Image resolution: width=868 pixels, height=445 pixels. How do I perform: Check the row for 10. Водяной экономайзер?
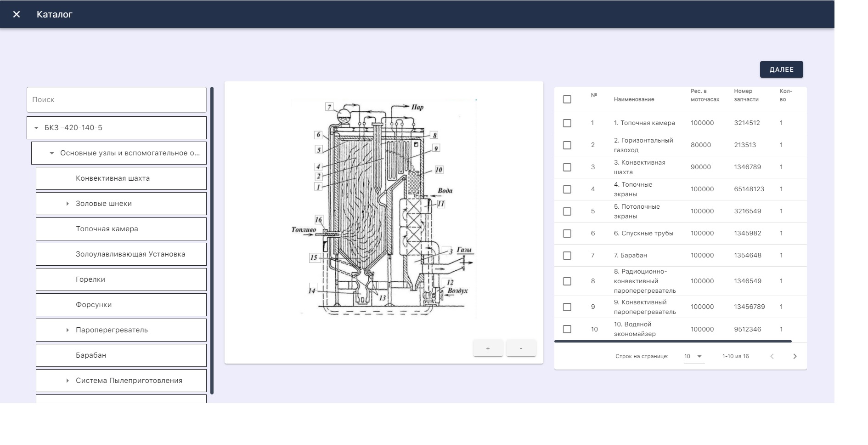pyautogui.click(x=567, y=329)
